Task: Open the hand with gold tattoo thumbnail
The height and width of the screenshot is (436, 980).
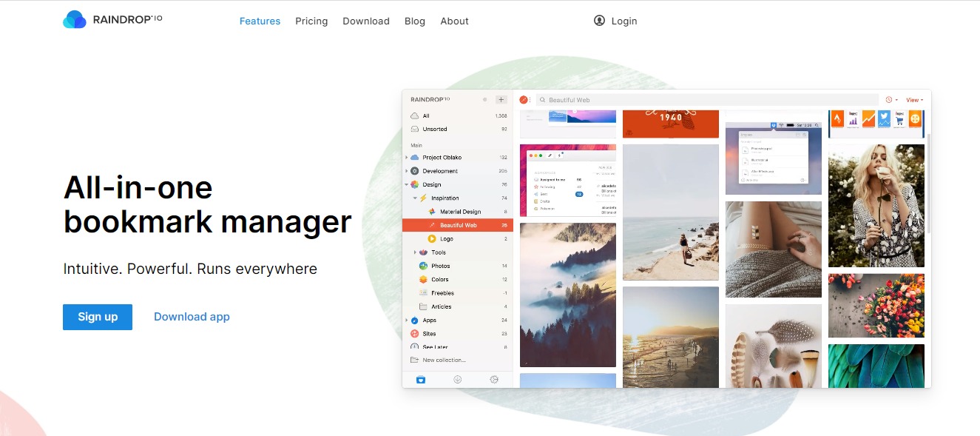Action: coord(774,249)
